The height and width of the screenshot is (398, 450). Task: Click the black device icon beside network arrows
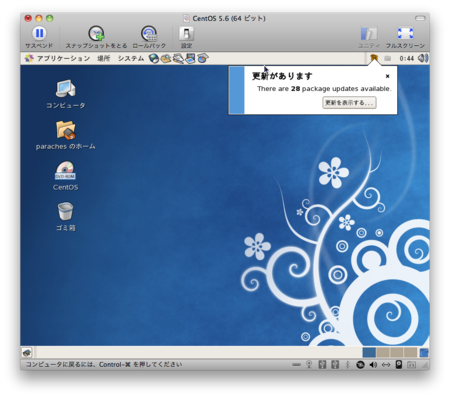click(399, 365)
